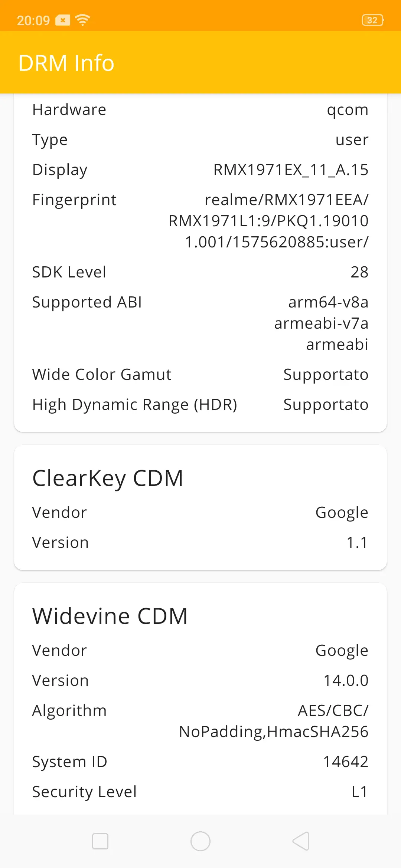Select the Widevine System ID 14642
Viewport: 401px width, 868px height.
pos(346,762)
